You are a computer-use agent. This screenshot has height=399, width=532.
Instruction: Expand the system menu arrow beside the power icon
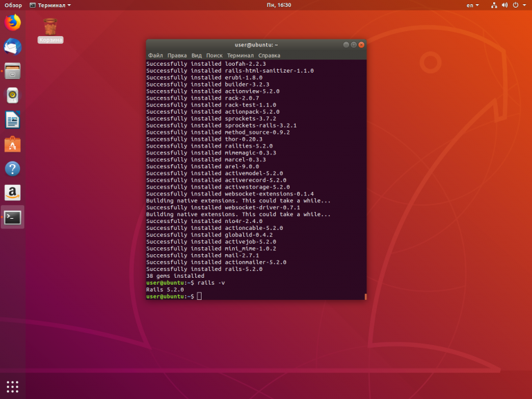pyautogui.click(x=524, y=5)
